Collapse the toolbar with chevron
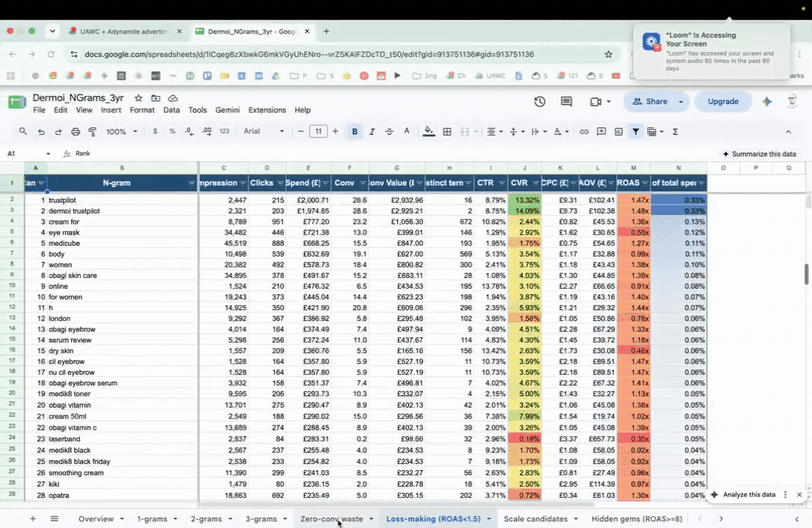This screenshot has height=528, width=812. point(788,131)
